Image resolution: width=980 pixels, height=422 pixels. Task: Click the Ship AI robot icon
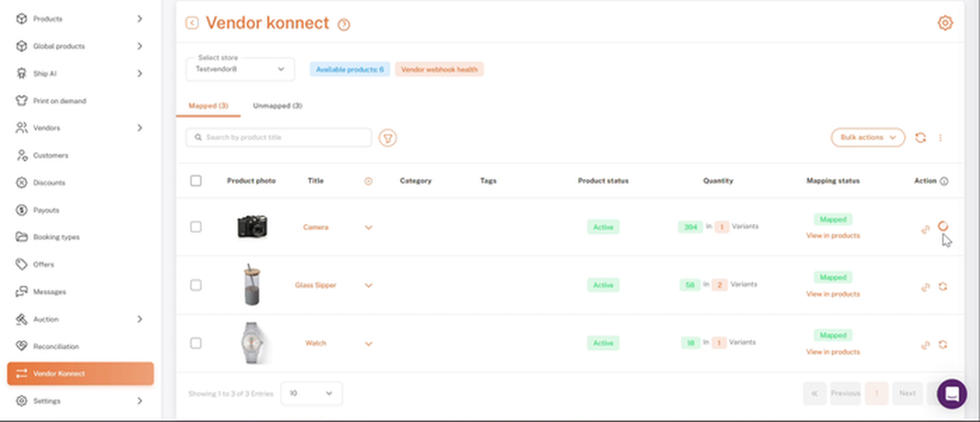pyautogui.click(x=21, y=73)
